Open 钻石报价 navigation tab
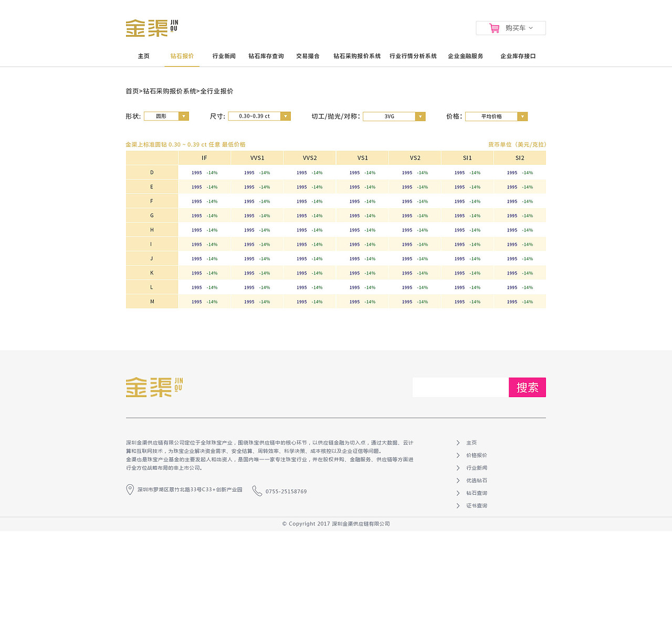The width and height of the screenshot is (672, 627). point(182,56)
